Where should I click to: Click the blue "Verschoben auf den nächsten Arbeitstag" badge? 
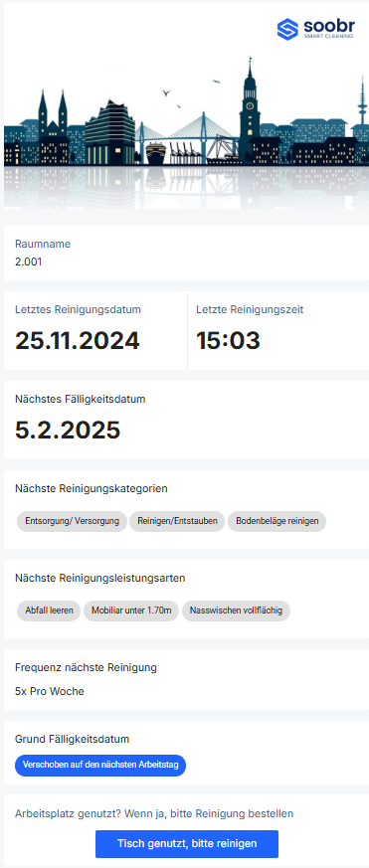pos(100,766)
